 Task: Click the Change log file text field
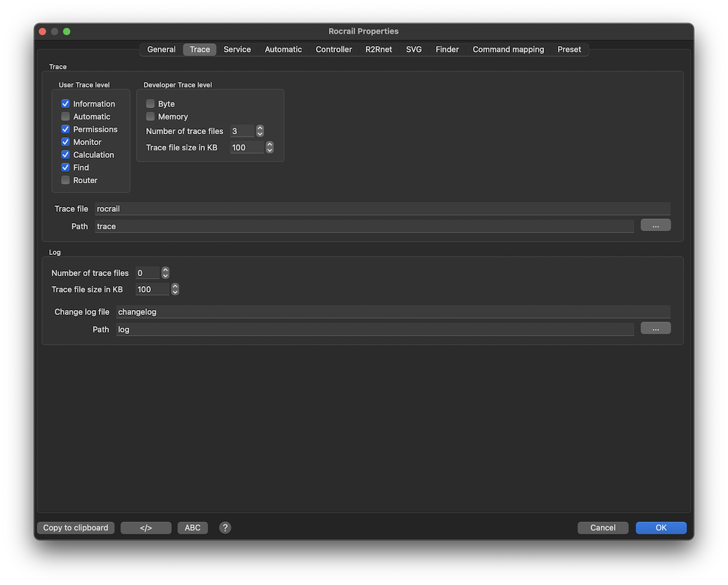393,312
